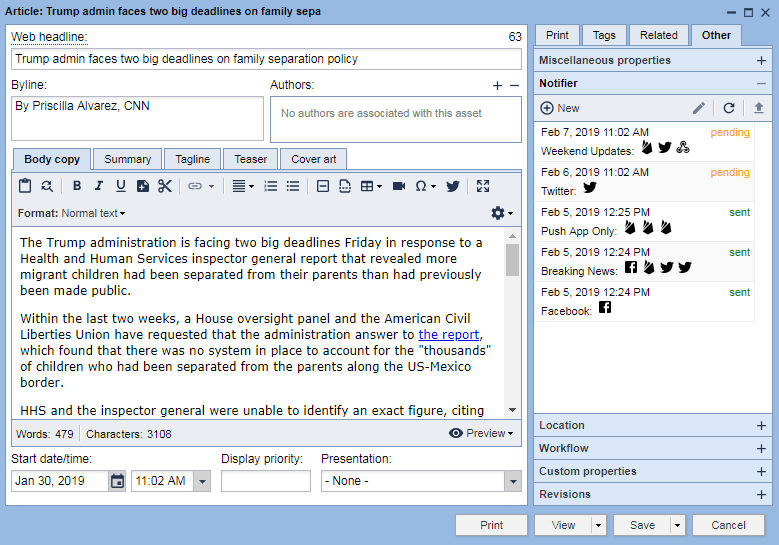
Task: Click the Display priority field
Action: tap(266, 481)
